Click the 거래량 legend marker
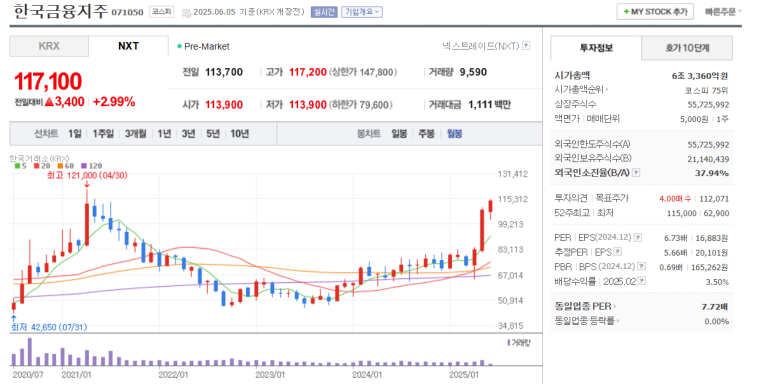This screenshot has width=773, height=384. tap(508, 342)
